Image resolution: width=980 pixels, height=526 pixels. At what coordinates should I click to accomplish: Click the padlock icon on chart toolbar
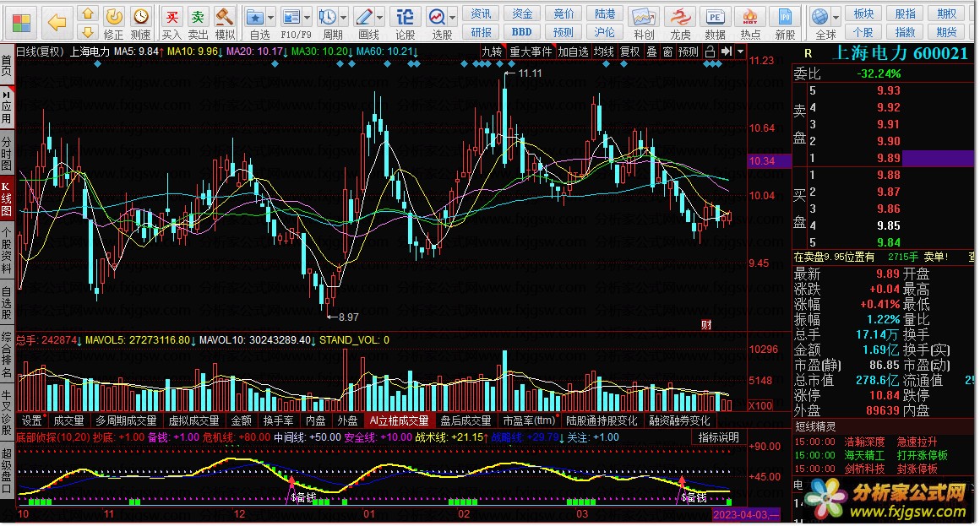[x=710, y=52]
